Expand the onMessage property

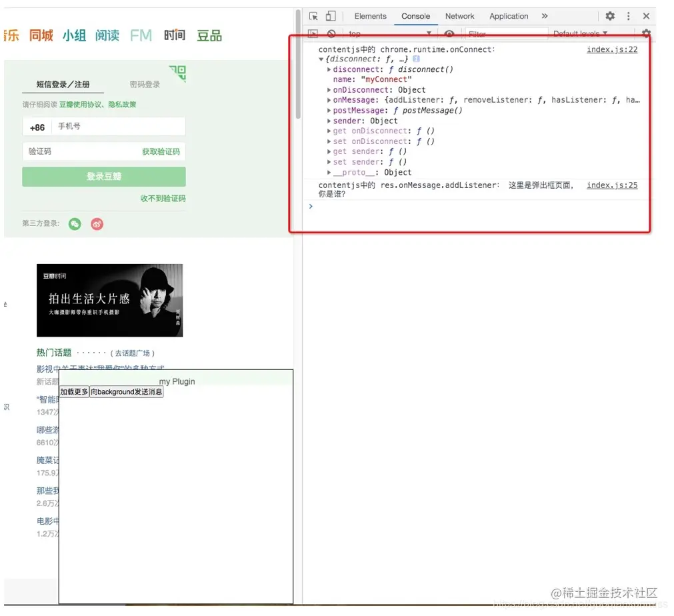329,100
